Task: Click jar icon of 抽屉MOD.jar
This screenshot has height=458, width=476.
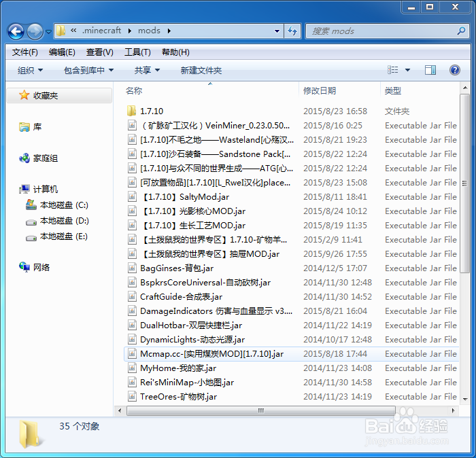Action: pos(132,253)
